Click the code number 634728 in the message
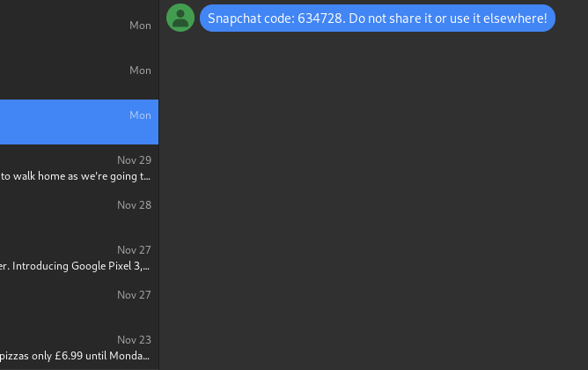 coord(320,18)
